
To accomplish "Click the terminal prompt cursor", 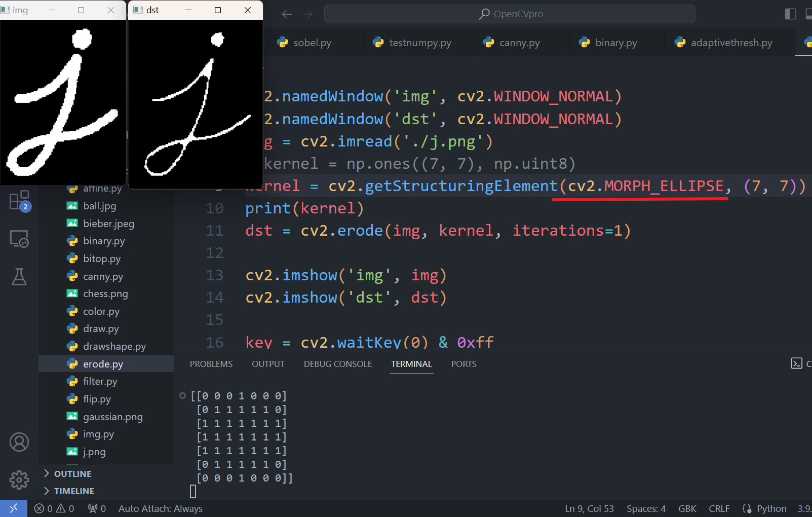I will tap(193, 491).
